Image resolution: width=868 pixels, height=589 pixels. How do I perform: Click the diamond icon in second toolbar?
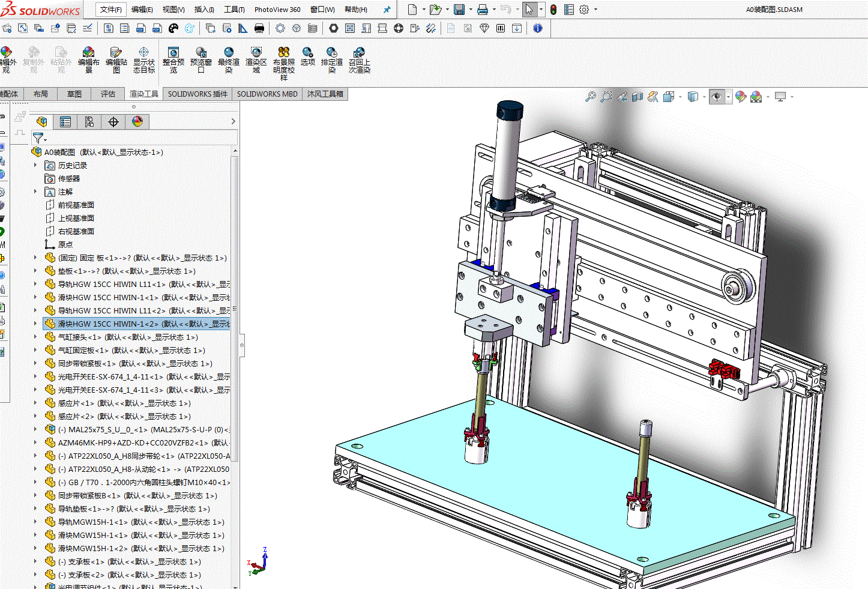[x=484, y=28]
